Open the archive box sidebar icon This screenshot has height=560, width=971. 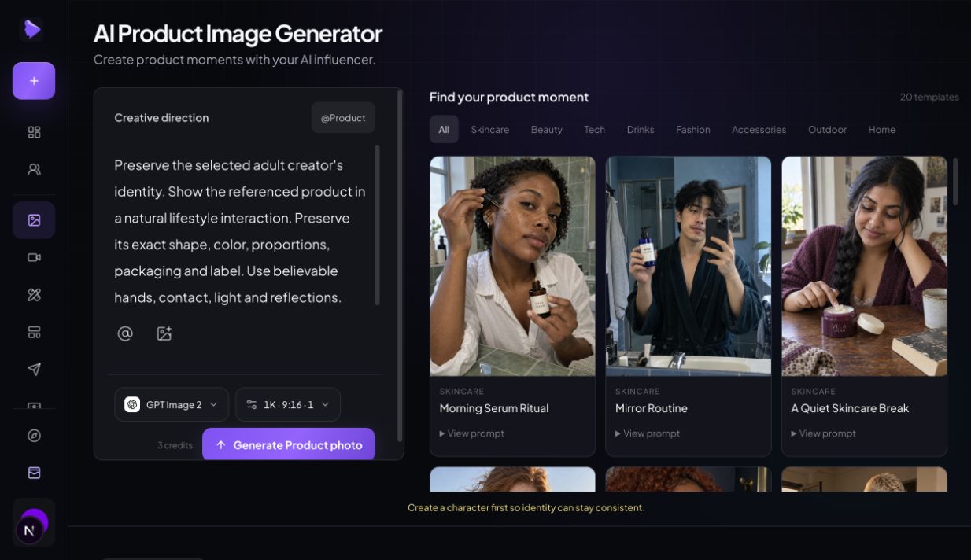[34, 473]
